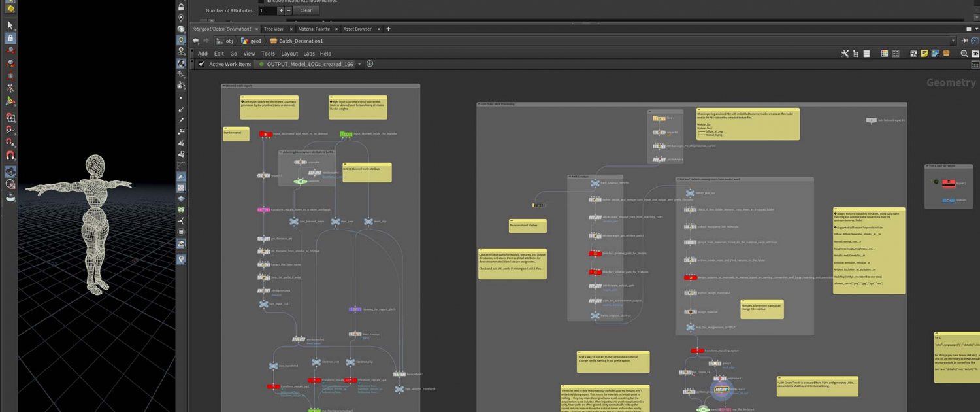The width and height of the screenshot is (980, 412).
Task: Open the wrench network tools icon
Action: point(845,54)
